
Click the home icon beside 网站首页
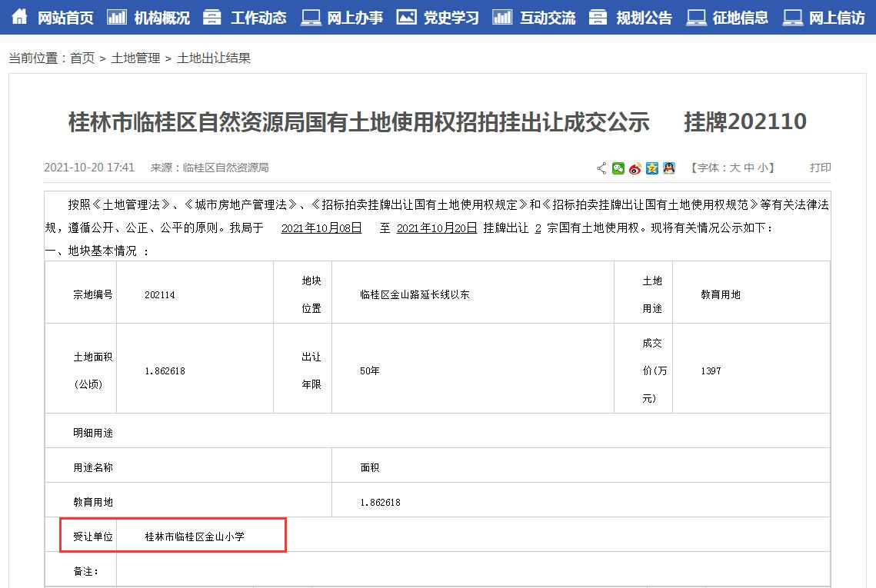pyautogui.click(x=19, y=16)
